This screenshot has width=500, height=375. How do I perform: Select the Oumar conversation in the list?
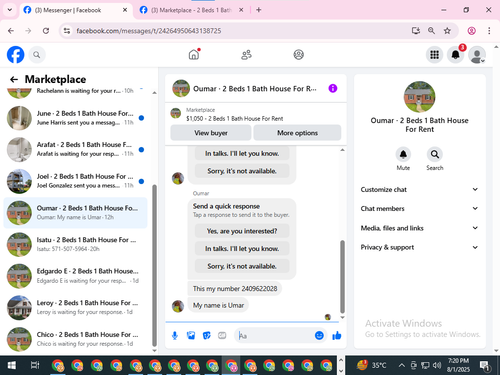75,213
